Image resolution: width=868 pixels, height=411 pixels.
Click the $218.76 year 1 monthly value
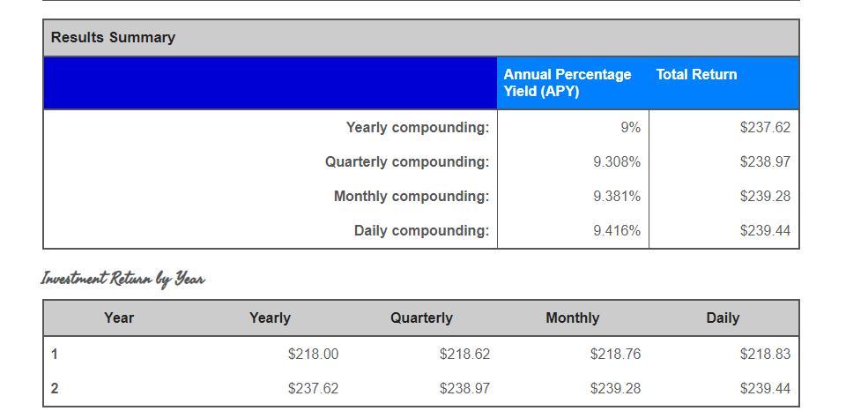[x=615, y=355]
